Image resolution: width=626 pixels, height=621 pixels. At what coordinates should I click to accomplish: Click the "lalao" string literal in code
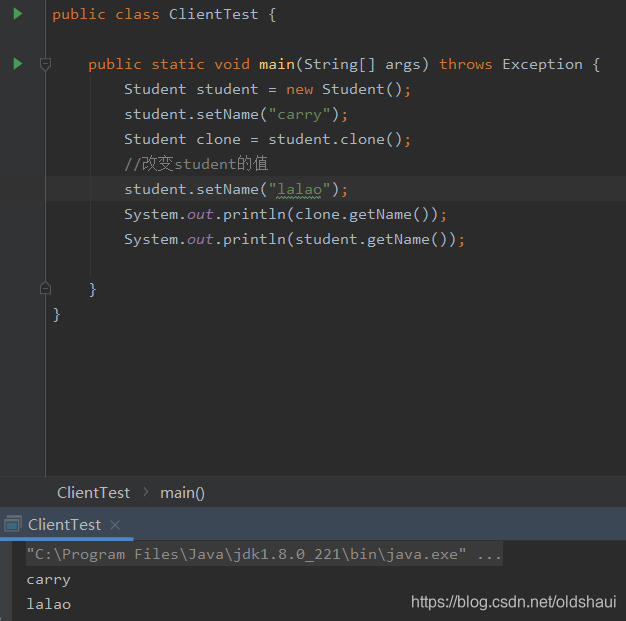(299, 189)
